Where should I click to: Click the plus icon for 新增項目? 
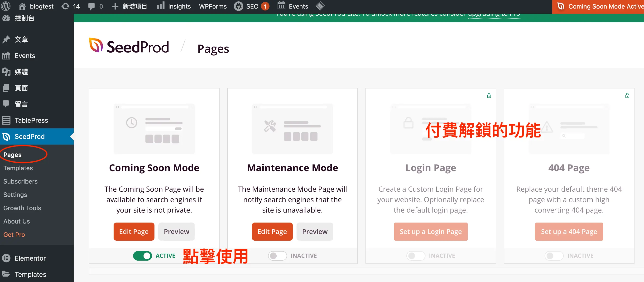[115, 6]
